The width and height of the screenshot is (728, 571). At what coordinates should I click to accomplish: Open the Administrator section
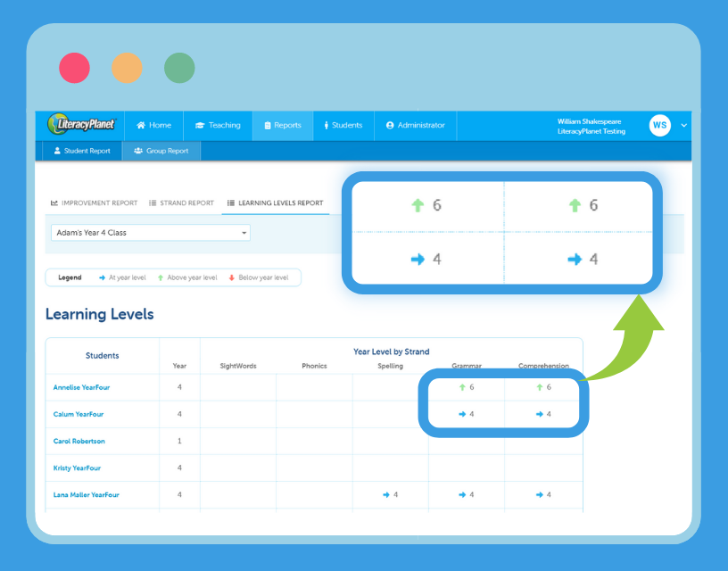[415, 126]
